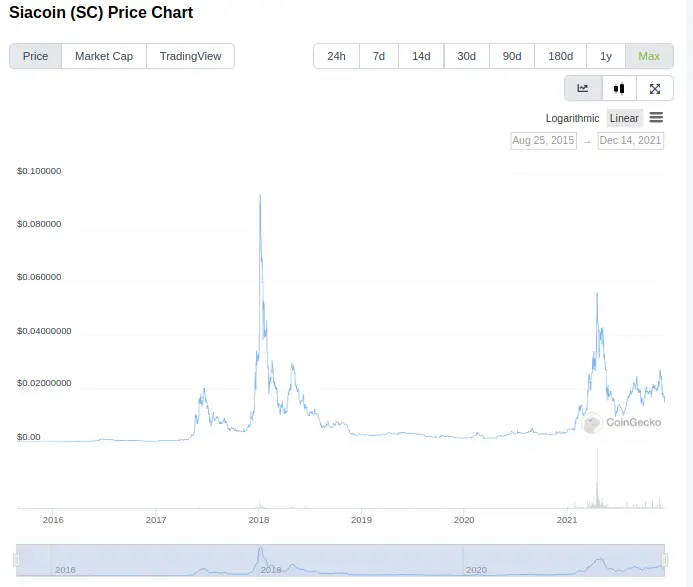Set range to 14d
The height and width of the screenshot is (587, 693).
click(x=421, y=56)
